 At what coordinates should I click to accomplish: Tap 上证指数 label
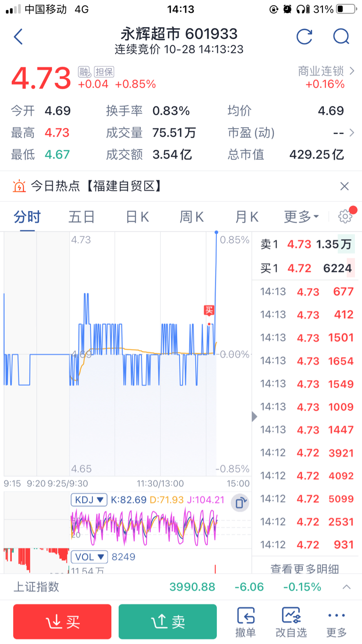coord(36,586)
